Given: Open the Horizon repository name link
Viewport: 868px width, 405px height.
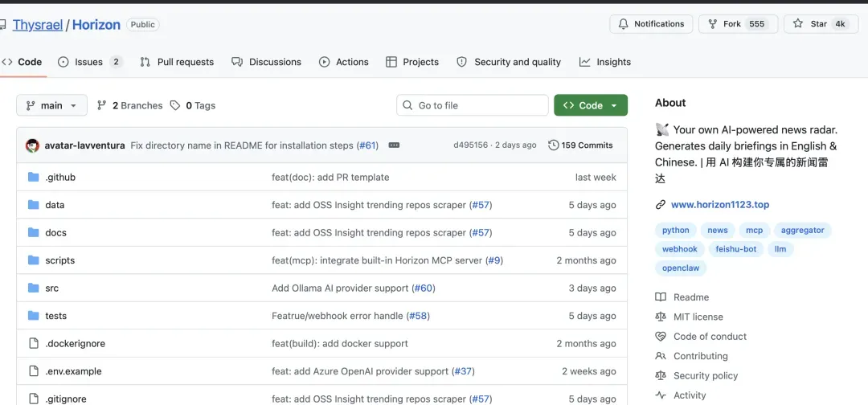Looking at the screenshot, I should [x=96, y=24].
